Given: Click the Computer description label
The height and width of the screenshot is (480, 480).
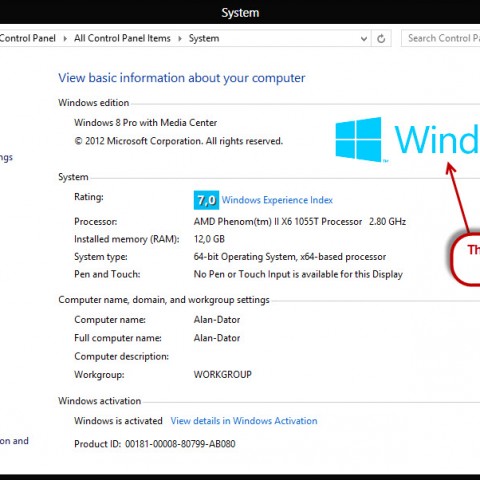Looking at the screenshot, I should (121, 356).
